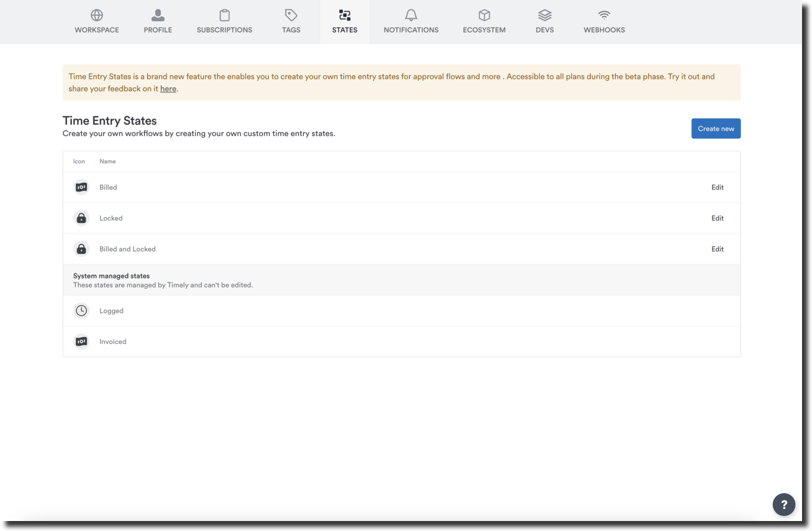This screenshot has height=531, width=812.
Task: Click the padlock icon for the Locked state
Action: 81,218
